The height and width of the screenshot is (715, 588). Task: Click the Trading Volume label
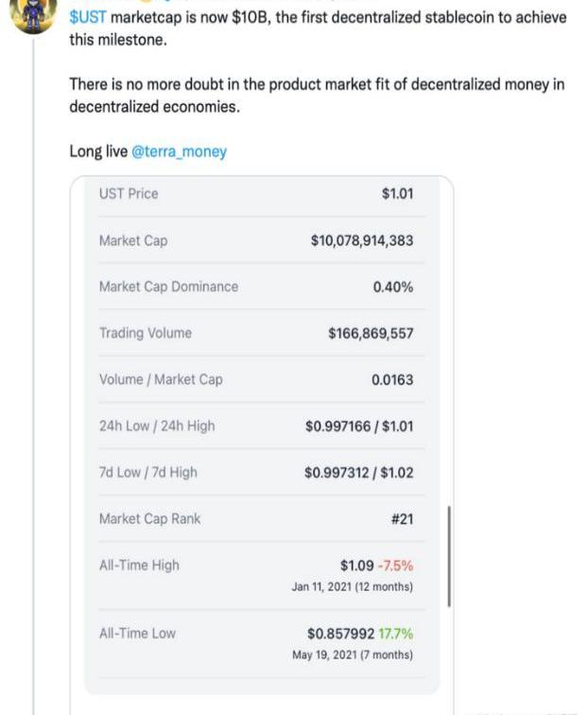[145, 333]
